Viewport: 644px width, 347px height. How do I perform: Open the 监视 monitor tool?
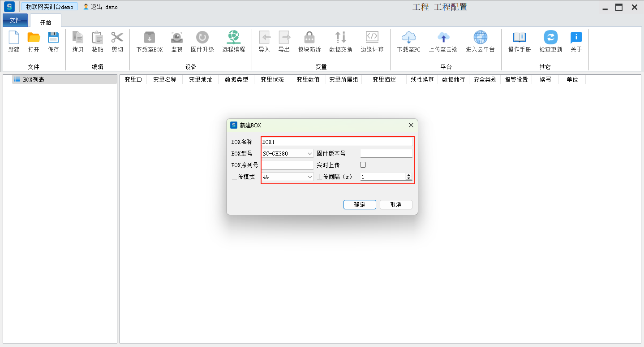(177, 38)
